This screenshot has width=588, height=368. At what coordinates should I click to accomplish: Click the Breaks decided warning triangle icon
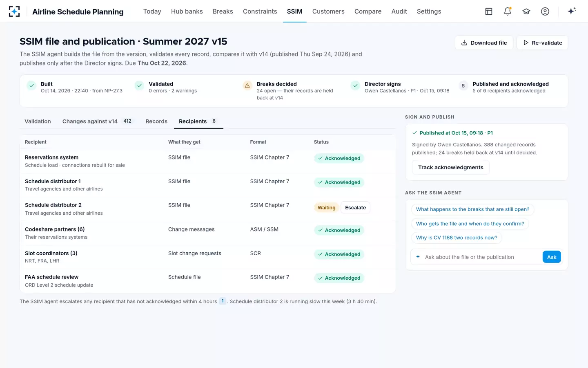click(247, 85)
